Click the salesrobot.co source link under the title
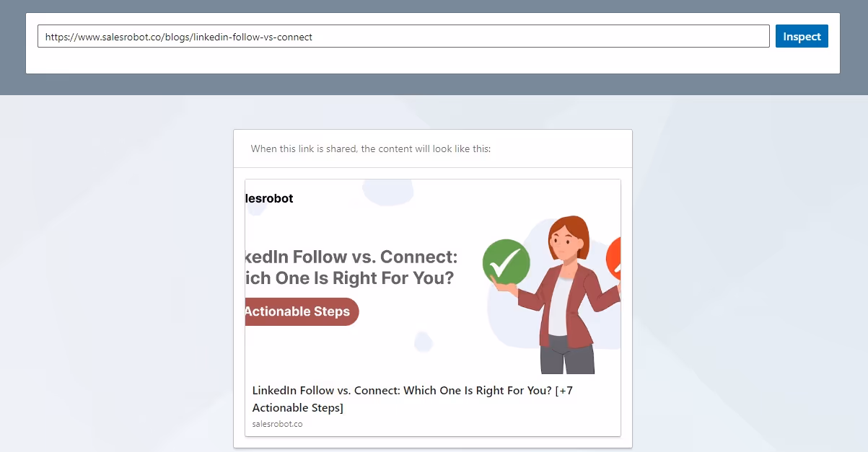Image resolution: width=868 pixels, height=452 pixels. coord(277,424)
